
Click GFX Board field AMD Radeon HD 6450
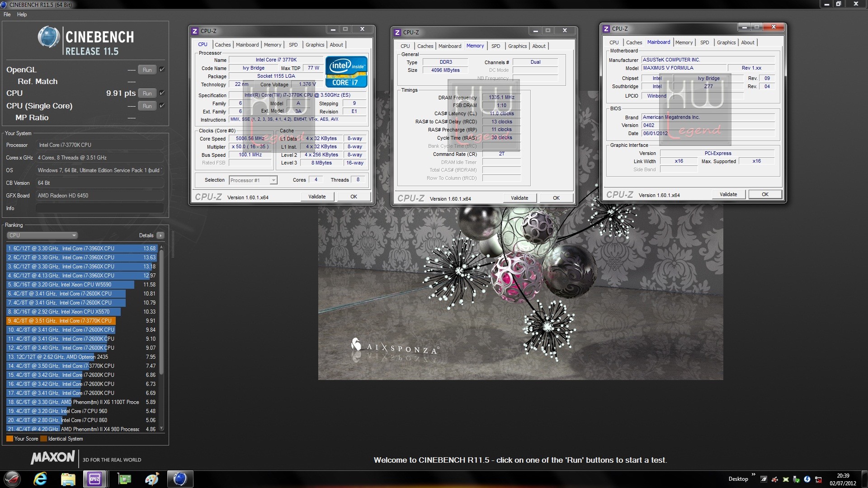point(100,196)
